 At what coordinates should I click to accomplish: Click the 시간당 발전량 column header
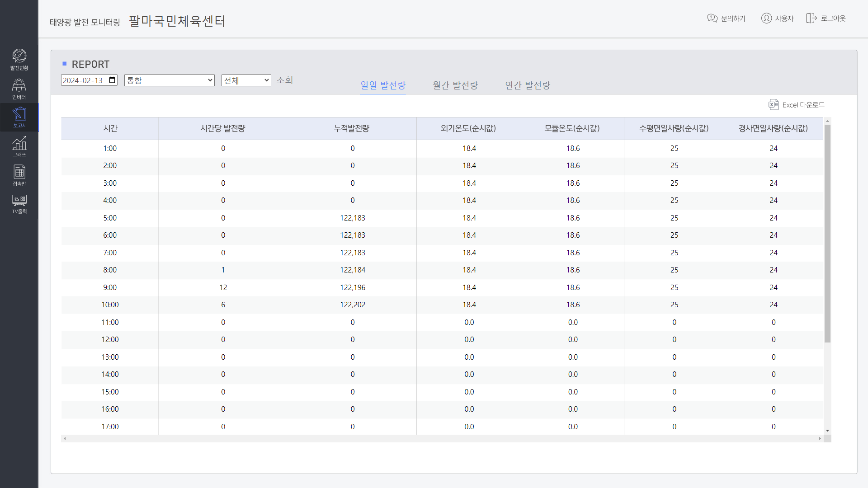[x=223, y=128]
